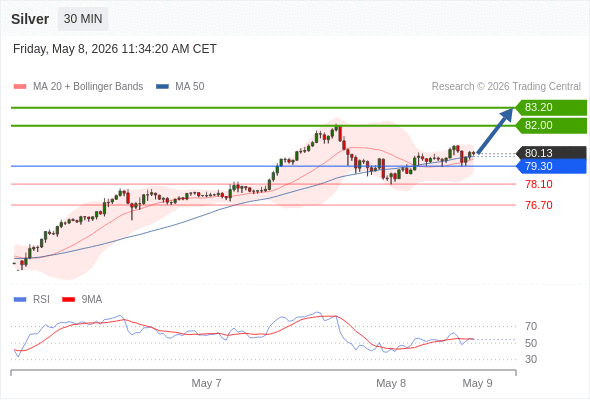
Task: Toggle the MA 20 + Bollinger Bands legend
Action: [78, 87]
